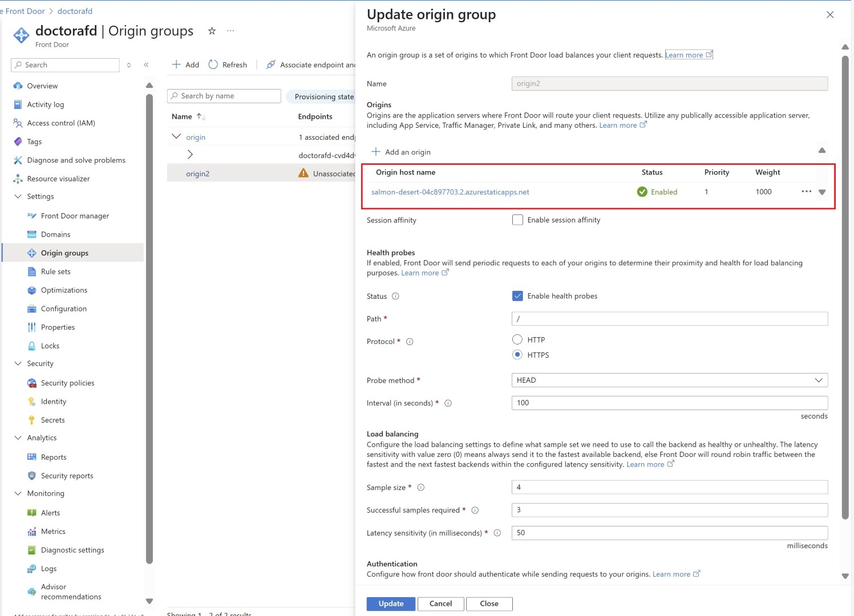Close the Update origin group panel with X
This screenshot has height=616, width=854.
coord(830,15)
